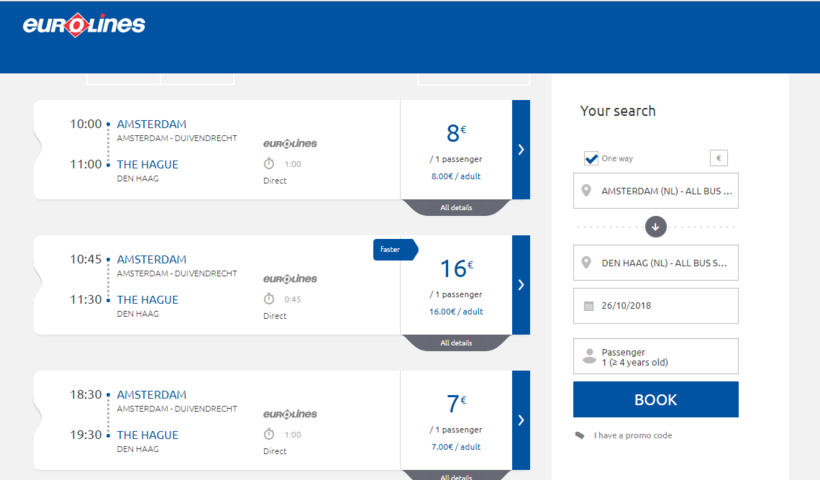Click THE HAGUE arriving at 19:30
Screen dimensions: 820x480
coord(147,435)
